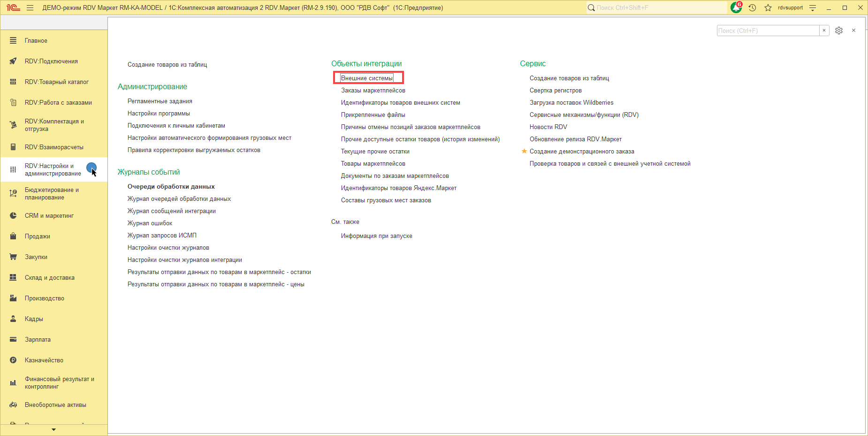Image resolution: width=868 pixels, height=436 pixels.
Task: Click the Внеоборотные активы car icon
Action: click(x=13, y=405)
